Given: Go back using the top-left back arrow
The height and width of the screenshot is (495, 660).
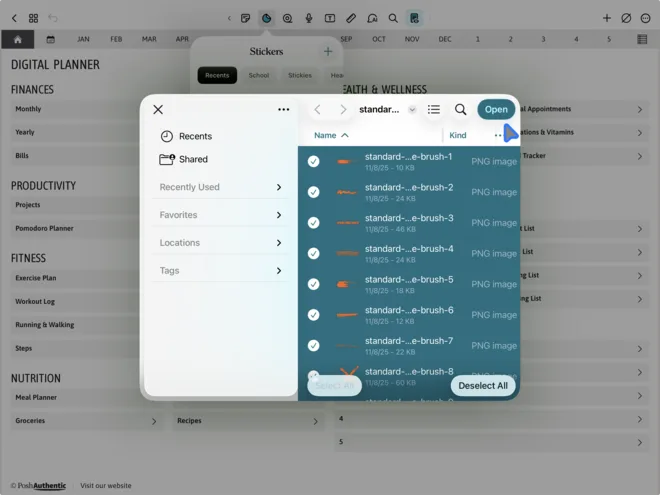Looking at the screenshot, I should [14, 18].
